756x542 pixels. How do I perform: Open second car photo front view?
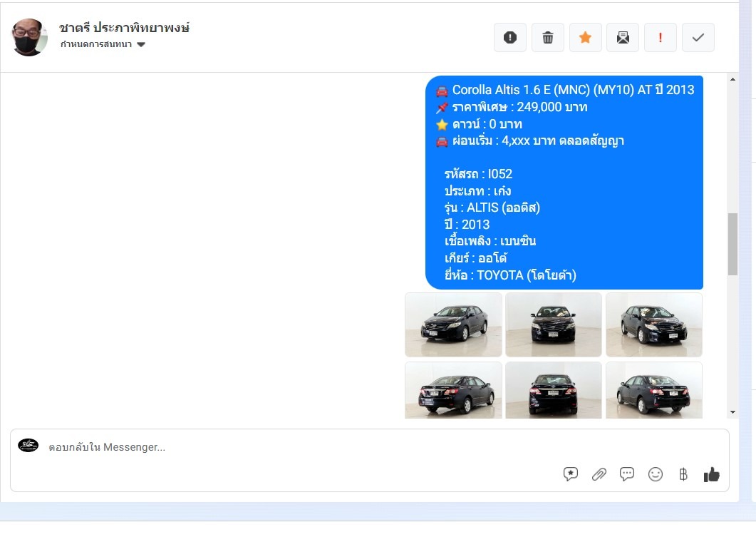(554, 324)
